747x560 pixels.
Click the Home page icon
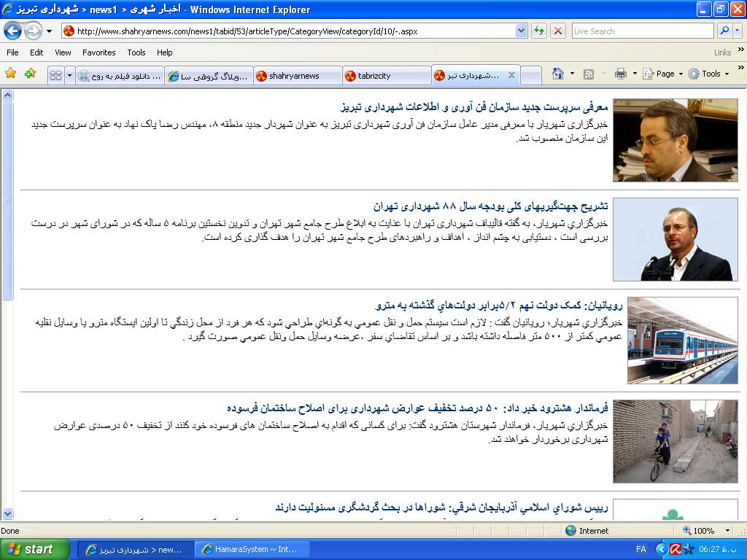(x=558, y=74)
